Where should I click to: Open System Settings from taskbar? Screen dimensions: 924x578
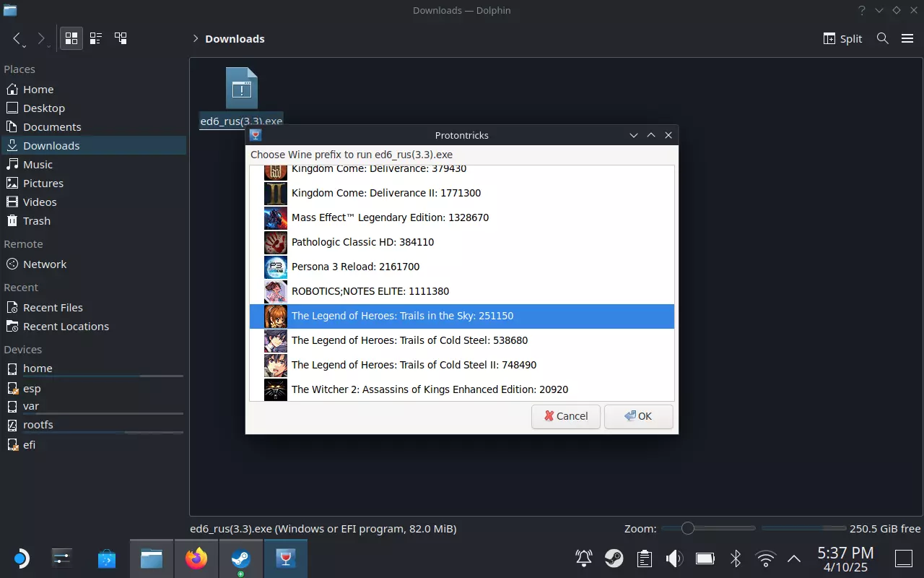pos(62,558)
